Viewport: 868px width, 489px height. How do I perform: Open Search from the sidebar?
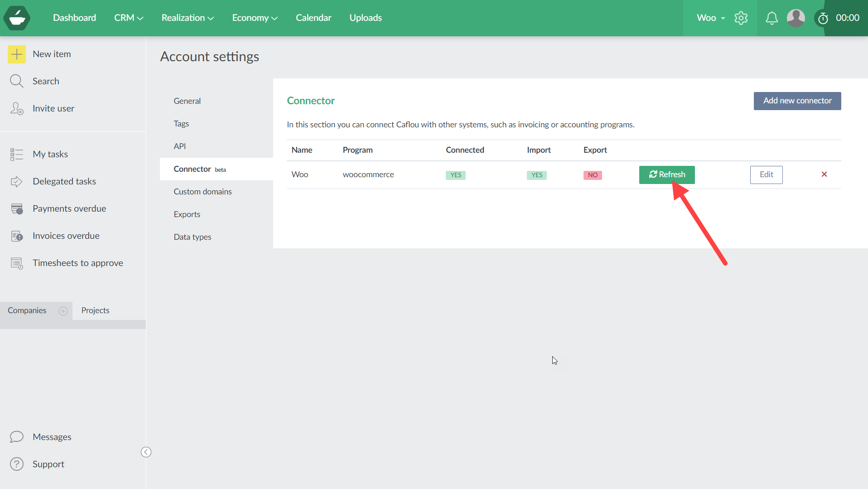pos(17,81)
